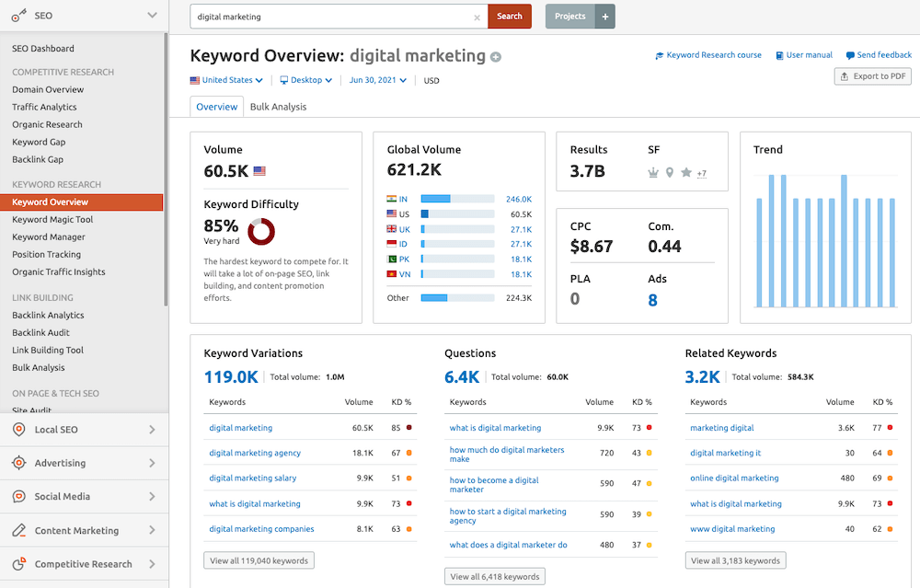Click the crown SERP feature icon
This screenshot has height=588, width=920.
pos(653,172)
